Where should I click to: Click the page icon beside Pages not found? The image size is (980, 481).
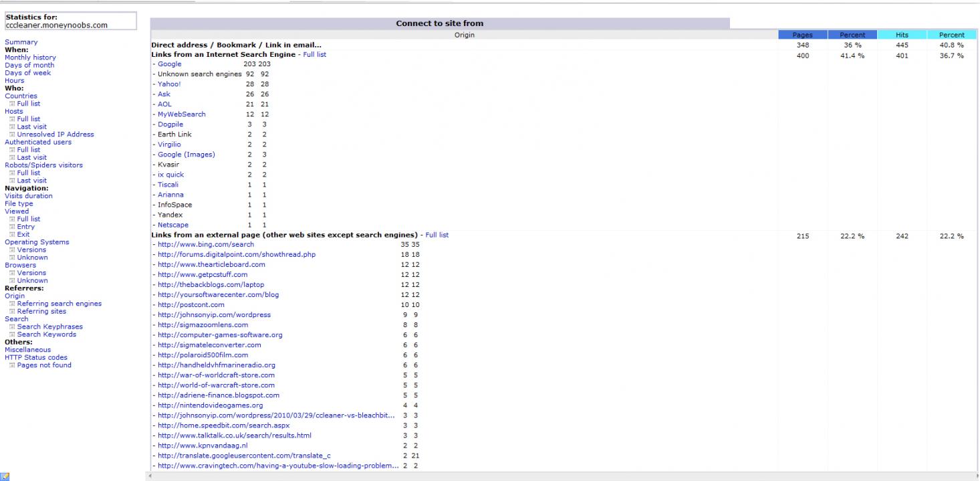tap(12, 365)
